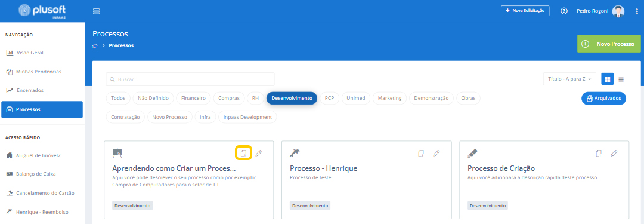Click Desenvolvimento tag on Aprendendo card
The width and height of the screenshot is (644, 224).
click(x=132, y=205)
